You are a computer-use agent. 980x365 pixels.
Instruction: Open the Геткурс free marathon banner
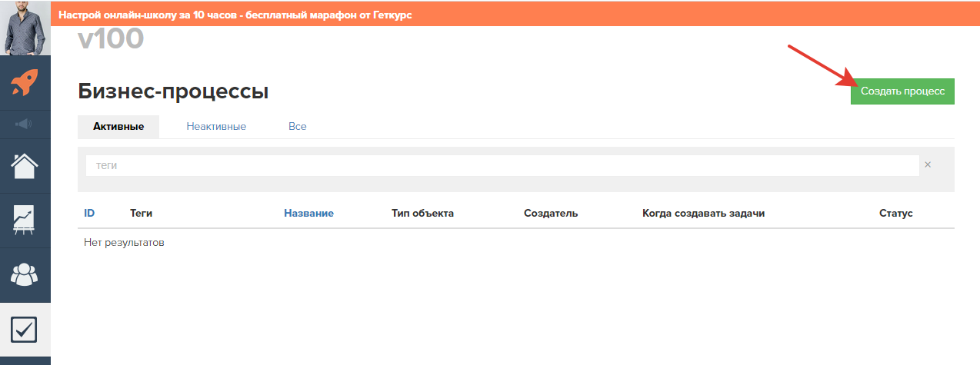pos(235,15)
